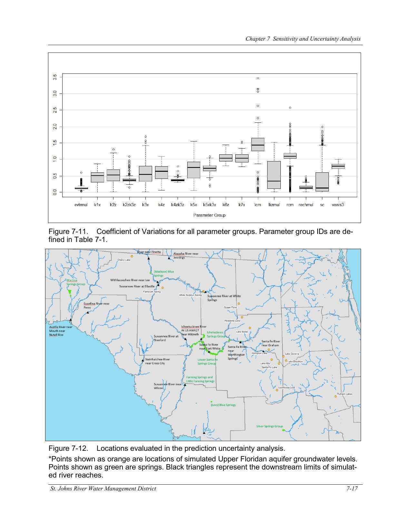Click the 'rechmul' x-axis label
The height and width of the screenshot is (532, 411).
click(306, 205)
